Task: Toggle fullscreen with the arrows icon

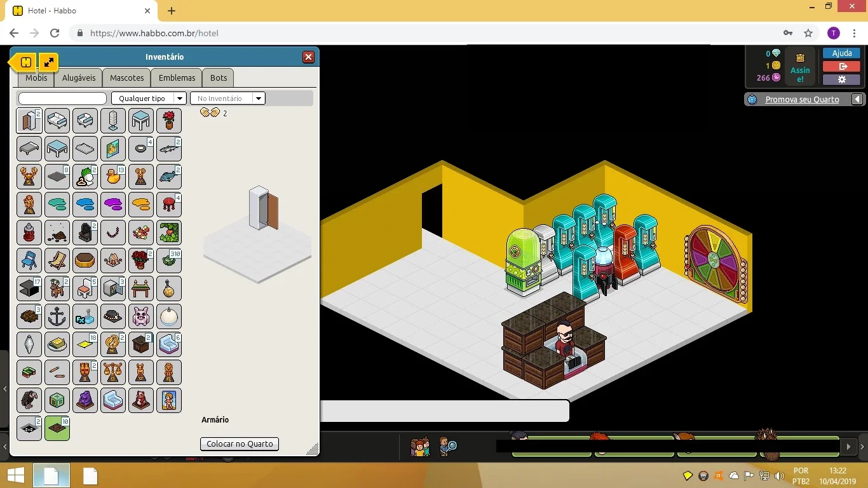Action: coord(48,62)
